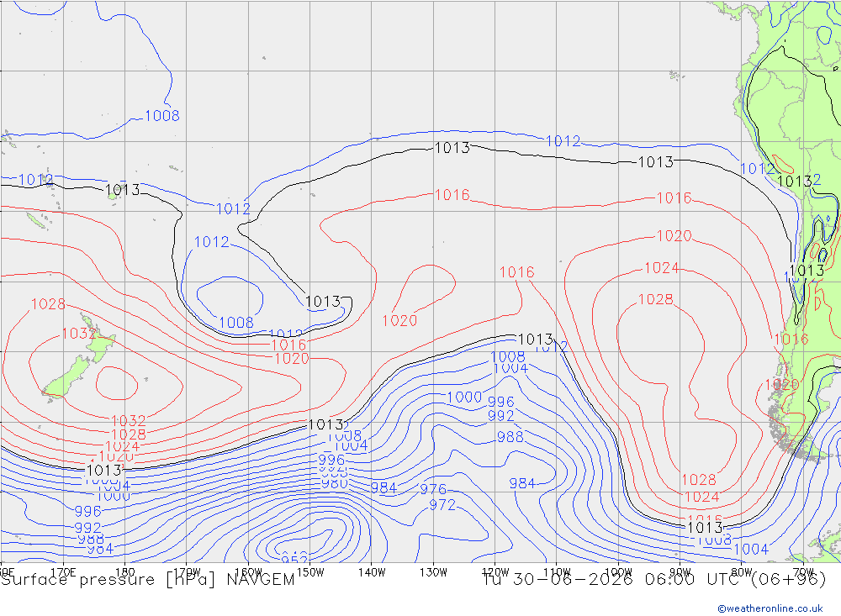Click the 1032 label over New Zealand's North Island
This screenshot has height=616, width=841.
click(x=79, y=334)
